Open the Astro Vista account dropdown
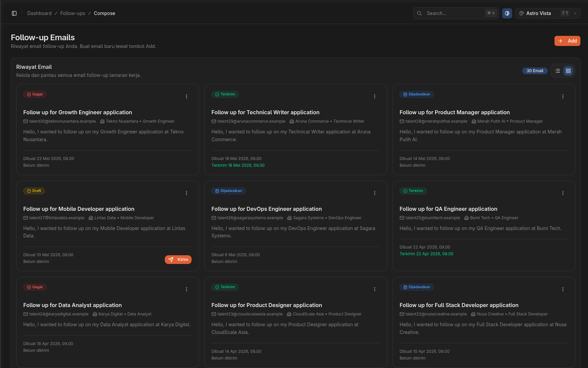Image resolution: width=588 pixels, height=368 pixels. tap(548, 13)
